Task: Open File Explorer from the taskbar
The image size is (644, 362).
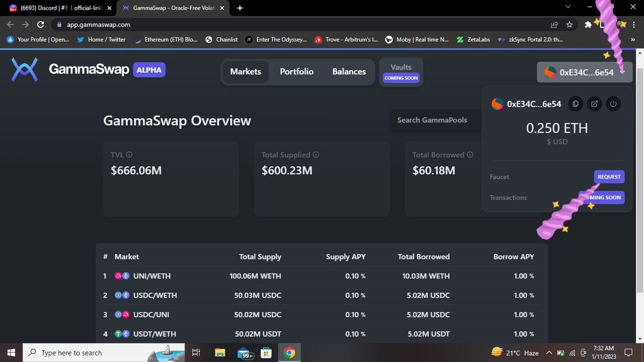Action: pyautogui.click(x=220, y=352)
